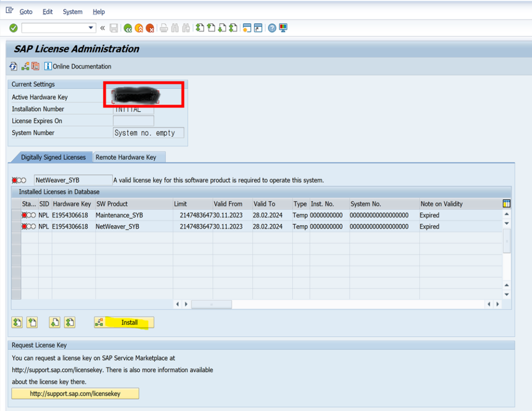Open the System menu

73,12
